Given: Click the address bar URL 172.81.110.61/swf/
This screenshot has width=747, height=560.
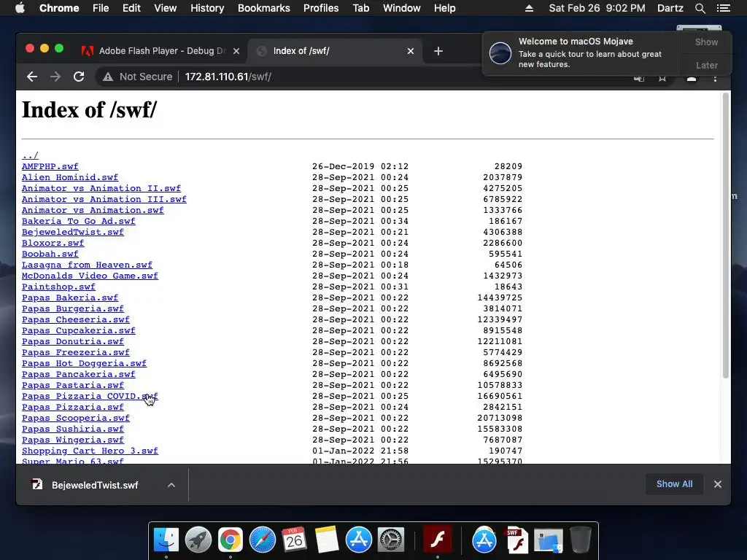Looking at the screenshot, I should point(228,77).
